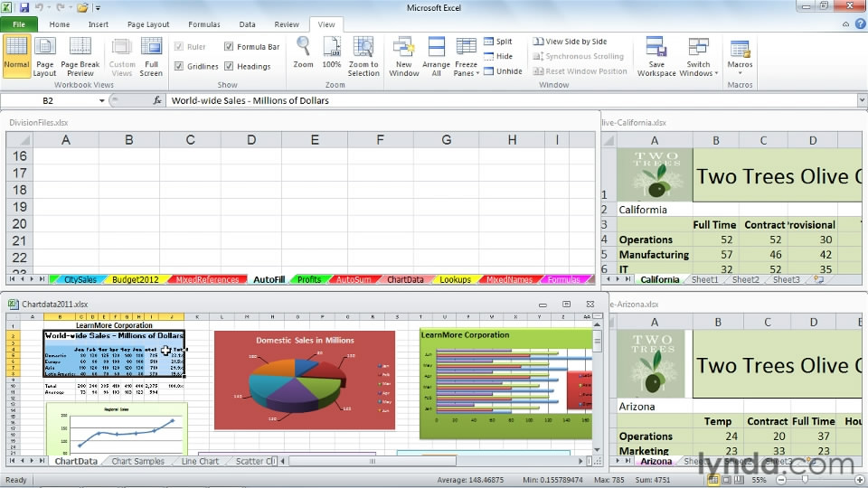This screenshot has width=868, height=488.
Task: Select row 19 header in DivisionFiles
Action: pos(19,207)
